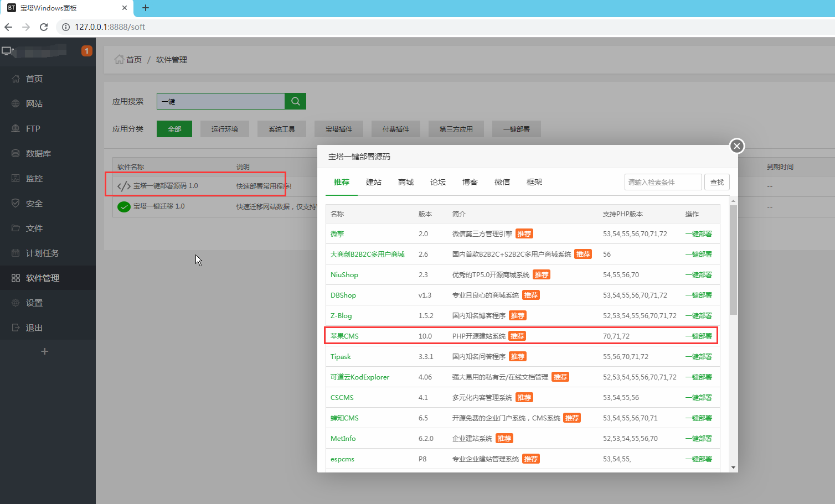835x504 pixels.
Task: Click the browser address bar URL
Action: pos(110,27)
